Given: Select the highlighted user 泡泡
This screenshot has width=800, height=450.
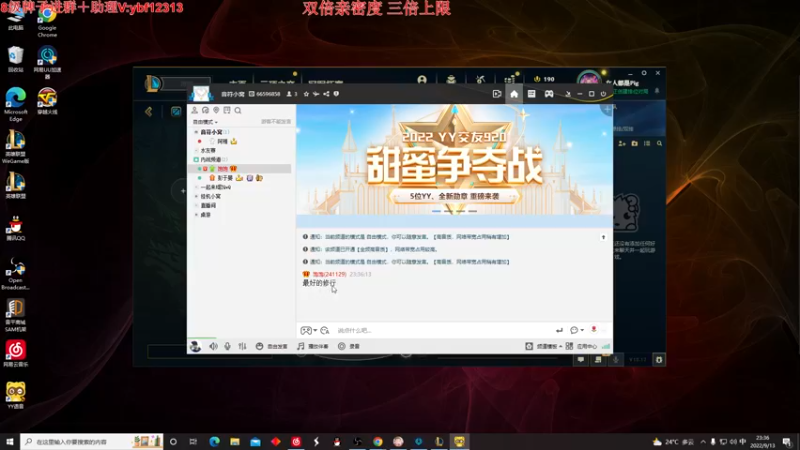Looking at the screenshot, I should [222, 169].
